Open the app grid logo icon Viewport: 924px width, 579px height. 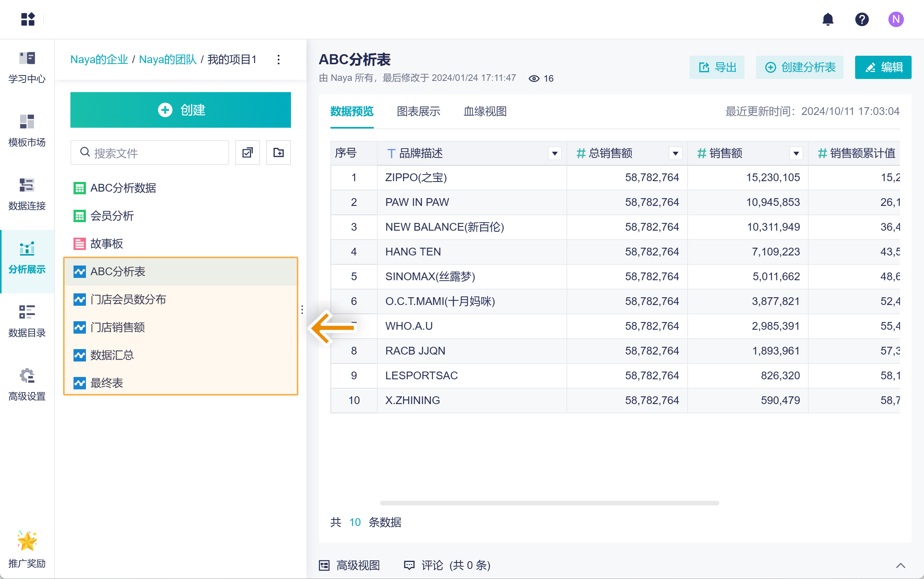point(28,19)
